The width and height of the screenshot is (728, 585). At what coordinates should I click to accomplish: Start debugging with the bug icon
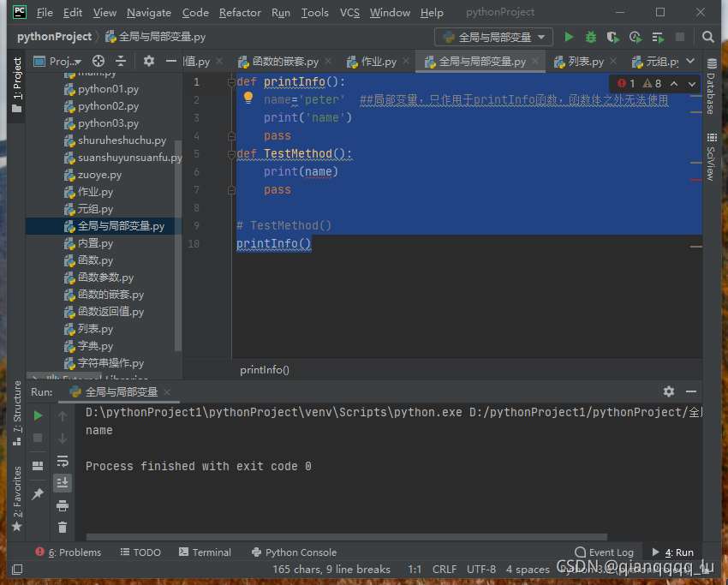coord(591,37)
